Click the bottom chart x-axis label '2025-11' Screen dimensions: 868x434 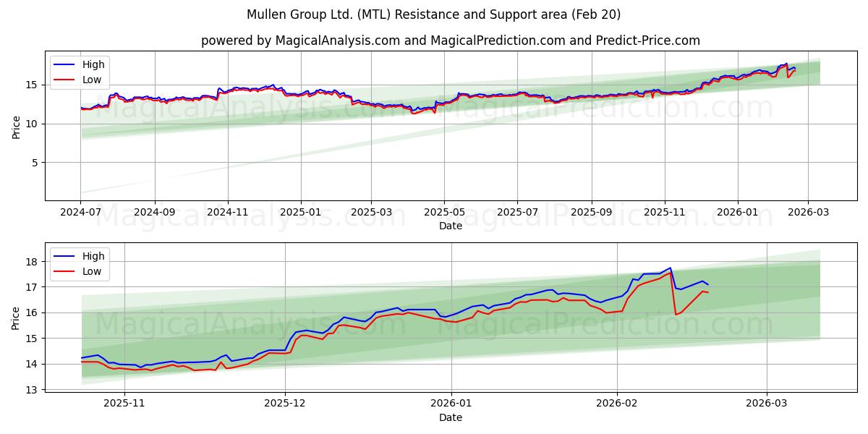click(x=124, y=405)
